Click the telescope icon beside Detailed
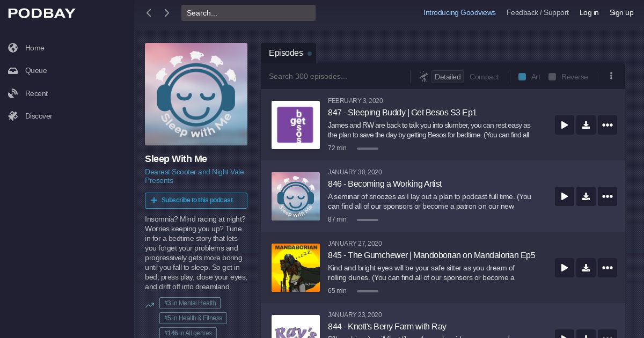The width and height of the screenshot is (644, 338). [423, 77]
